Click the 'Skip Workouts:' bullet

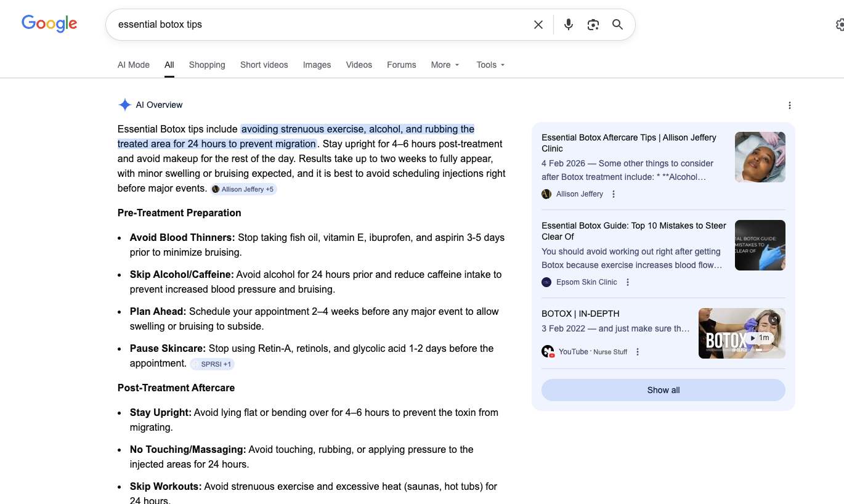pyautogui.click(x=166, y=487)
